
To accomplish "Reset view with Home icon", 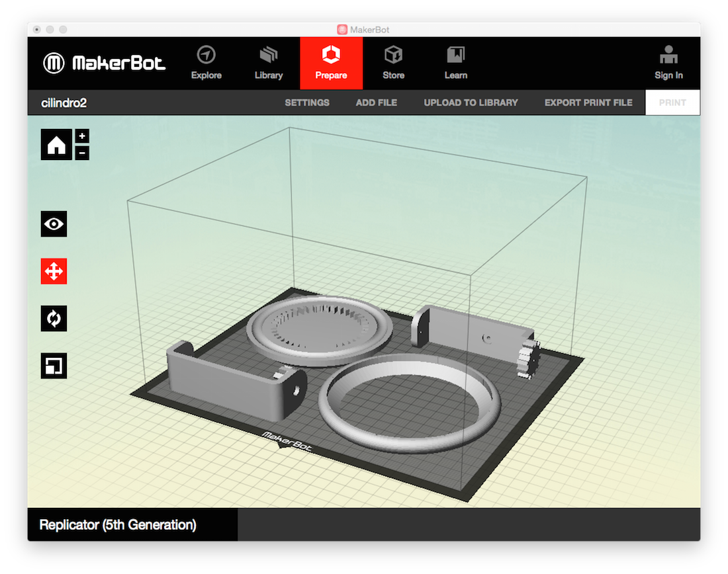I will (x=56, y=145).
